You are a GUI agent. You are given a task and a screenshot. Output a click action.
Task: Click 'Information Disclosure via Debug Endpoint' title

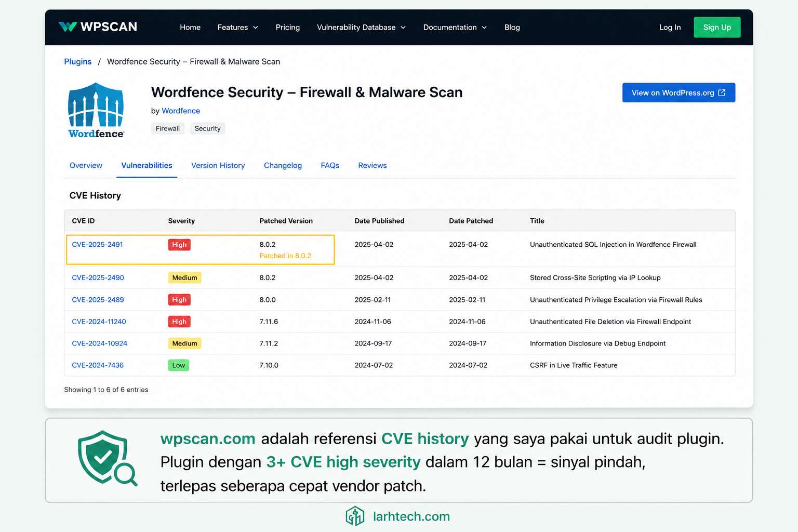point(597,343)
